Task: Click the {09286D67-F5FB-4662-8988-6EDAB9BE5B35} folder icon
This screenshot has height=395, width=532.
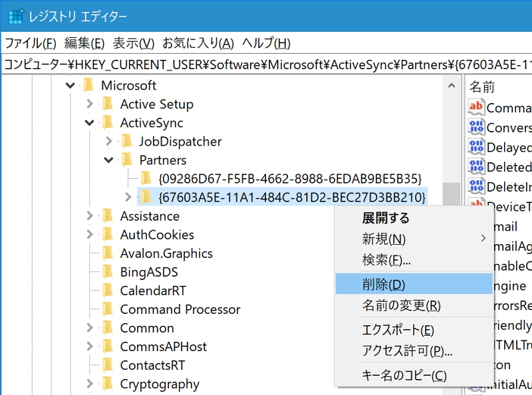Action: [x=146, y=178]
